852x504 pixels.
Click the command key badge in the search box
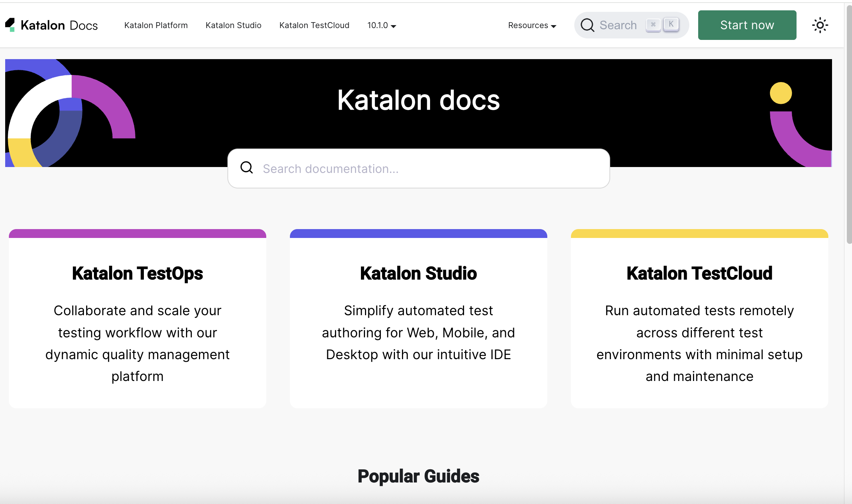653,25
